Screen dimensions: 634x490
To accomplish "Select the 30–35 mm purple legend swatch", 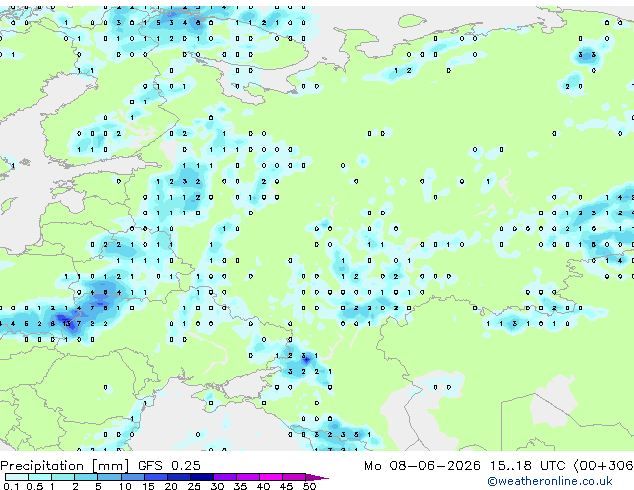I will click(224, 477).
